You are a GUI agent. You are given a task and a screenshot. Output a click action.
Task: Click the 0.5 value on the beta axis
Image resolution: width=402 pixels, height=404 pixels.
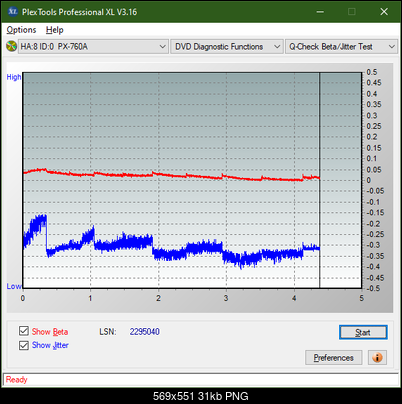372,72
